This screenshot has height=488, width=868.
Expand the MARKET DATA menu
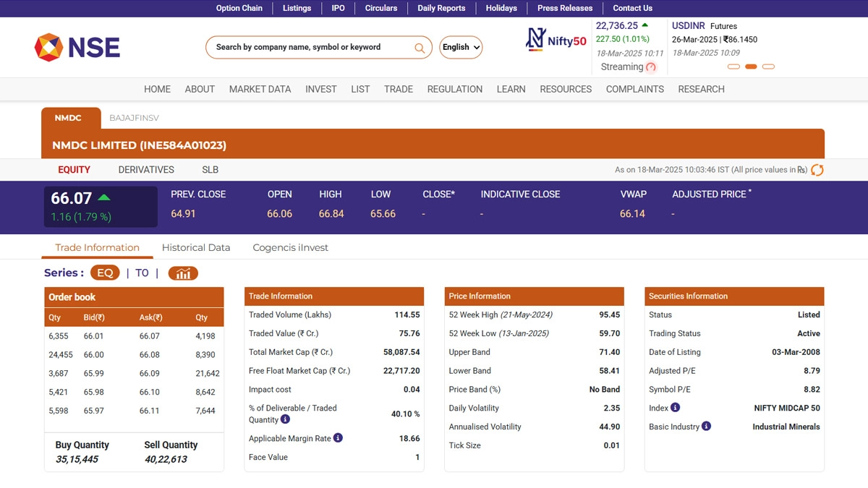click(260, 89)
